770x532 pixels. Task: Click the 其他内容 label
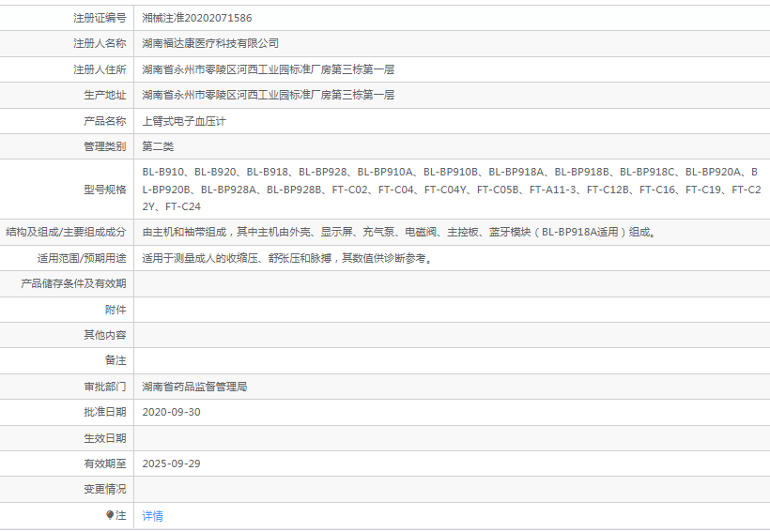click(x=105, y=335)
